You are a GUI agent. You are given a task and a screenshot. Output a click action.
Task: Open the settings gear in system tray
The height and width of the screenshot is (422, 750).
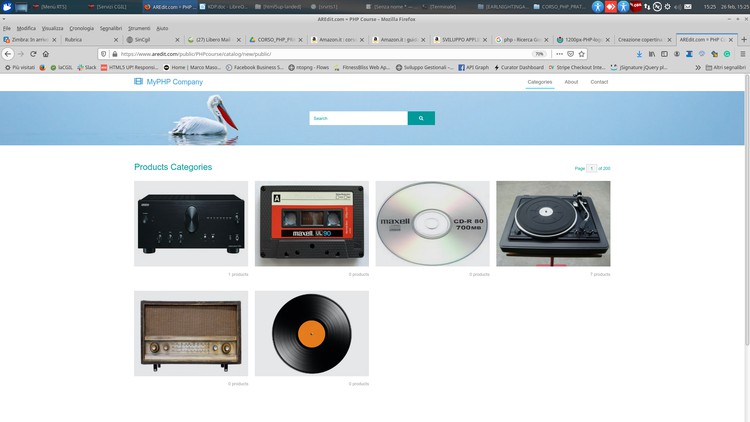pyautogui.click(x=667, y=7)
